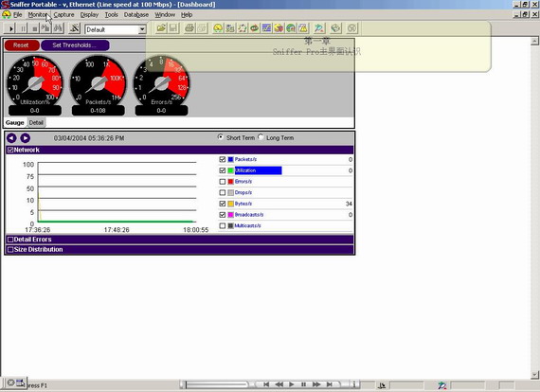Switch to the Detail tab
The height and width of the screenshot is (392, 540).
(x=36, y=122)
